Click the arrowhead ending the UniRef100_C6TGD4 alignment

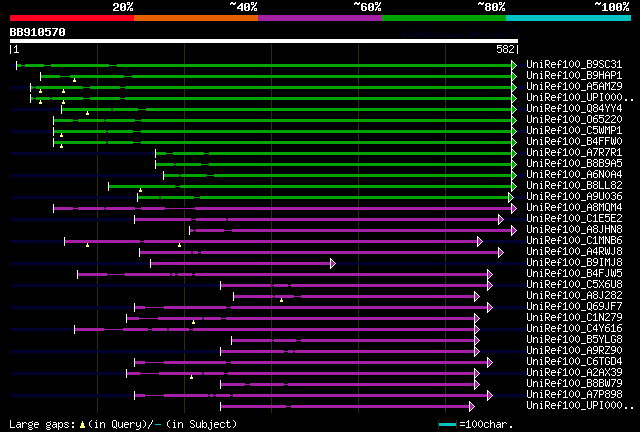(490, 362)
